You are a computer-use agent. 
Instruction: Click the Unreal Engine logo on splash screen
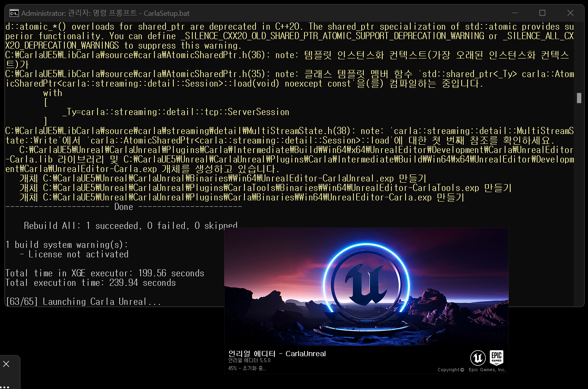coord(478,358)
